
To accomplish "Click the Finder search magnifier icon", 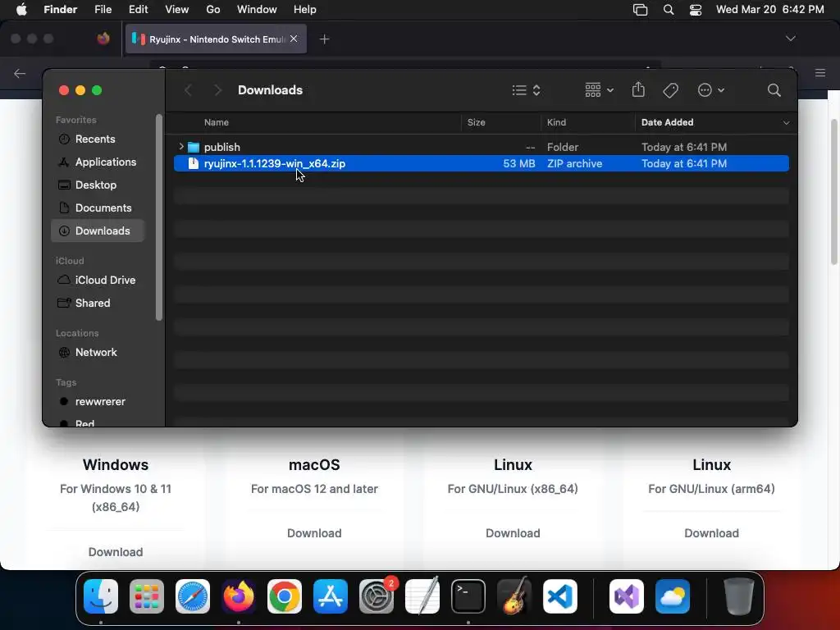I will 774,90.
